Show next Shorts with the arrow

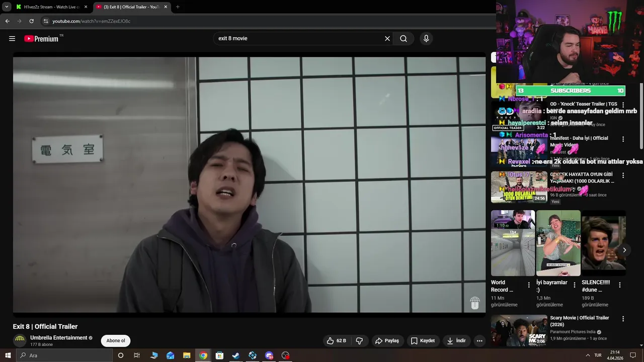pyautogui.click(x=624, y=250)
